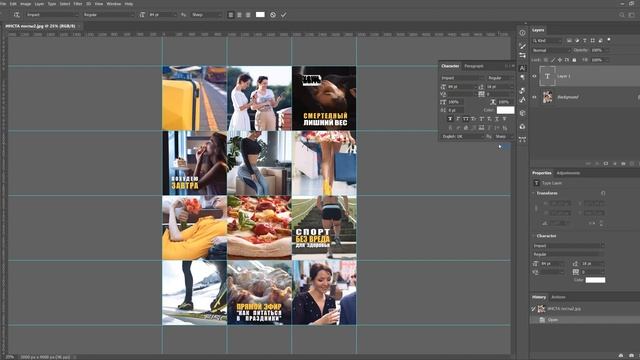Click Fill value field in Layers panel
The image size is (640, 360).
598,60
